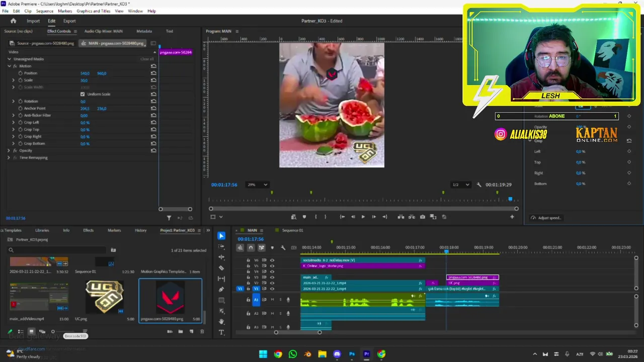Select the Razor tool
The height and width of the screenshot is (362, 644).
click(x=221, y=268)
